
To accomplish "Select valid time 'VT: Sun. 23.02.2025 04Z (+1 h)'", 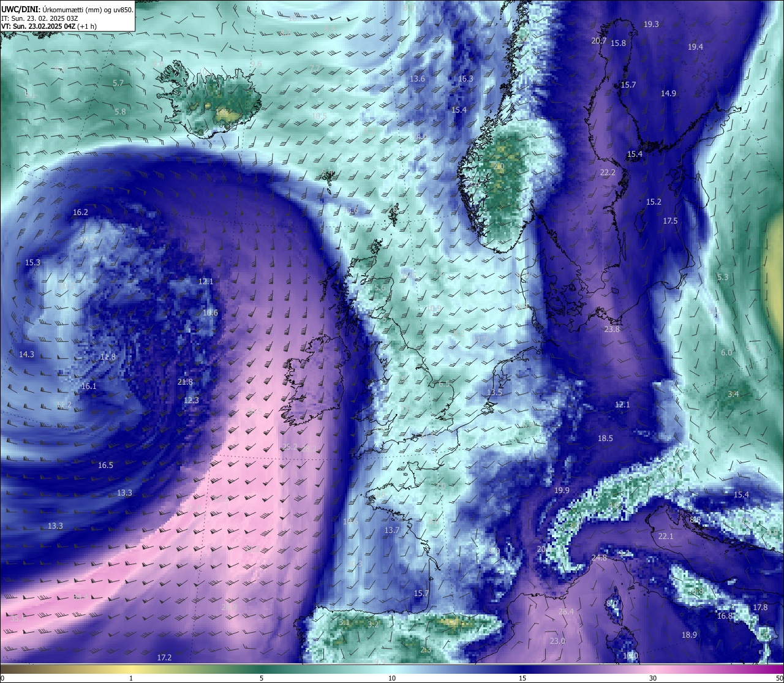I will click(x=49, y=26).
